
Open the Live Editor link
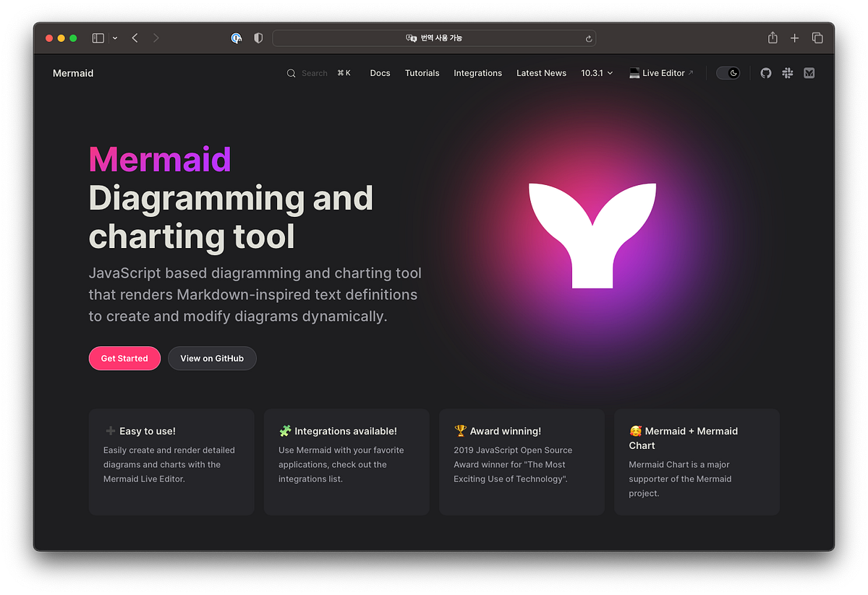point(661,73)
